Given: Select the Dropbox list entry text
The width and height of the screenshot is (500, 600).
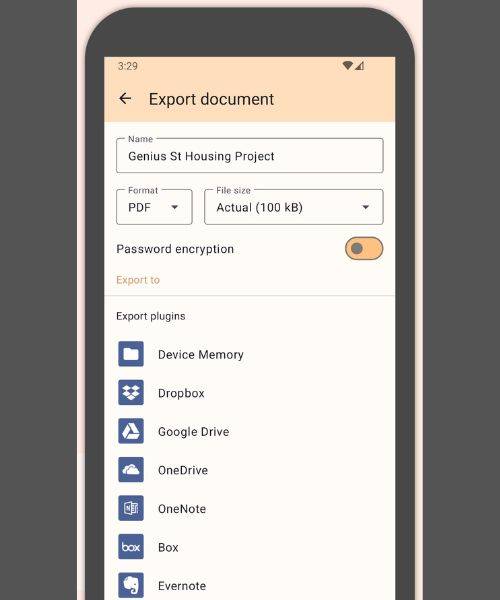Looking at the screenshot, I should [181, 393].
